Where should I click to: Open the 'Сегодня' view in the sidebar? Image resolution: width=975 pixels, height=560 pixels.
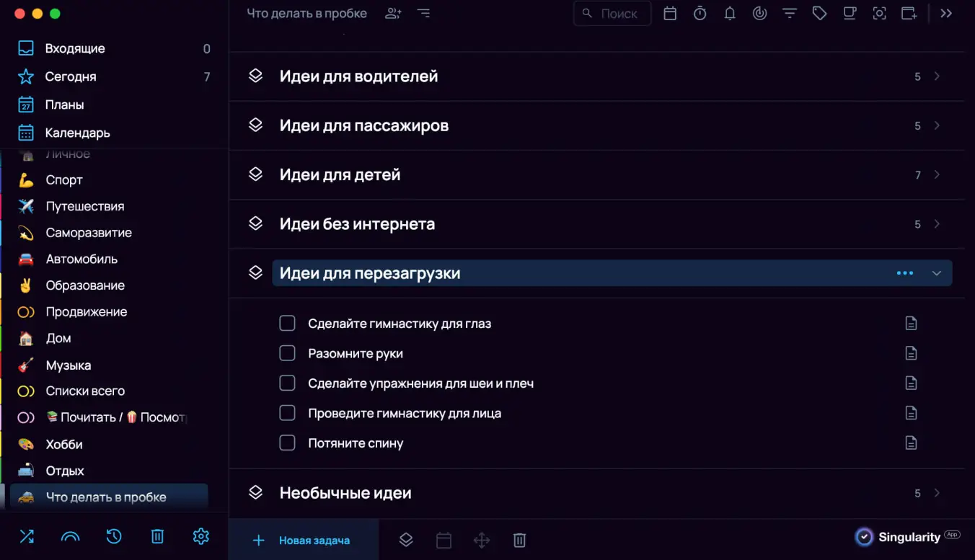coord(72,76)
